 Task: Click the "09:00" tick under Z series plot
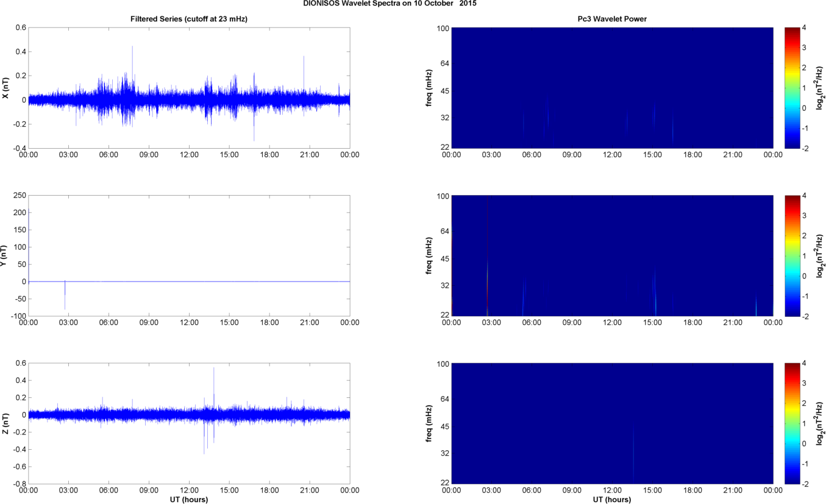pyautogui.click(x=149, y=491)
